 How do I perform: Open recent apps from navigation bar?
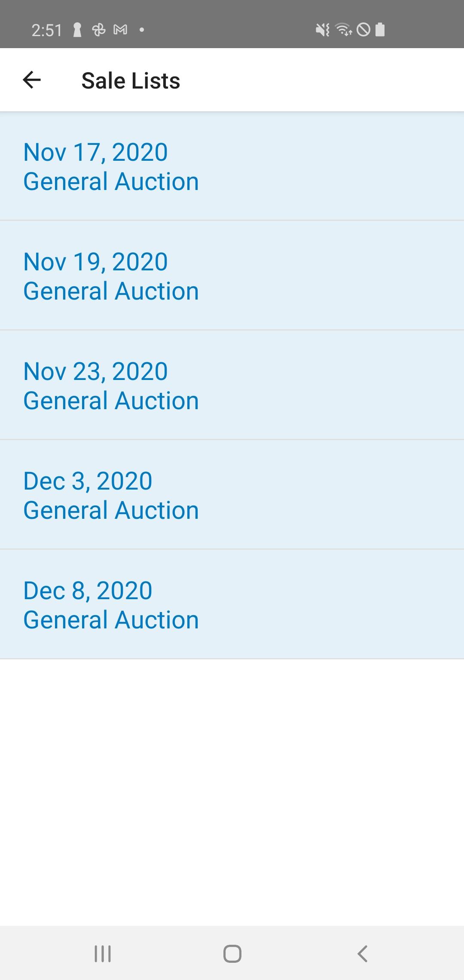click(103, 953)
